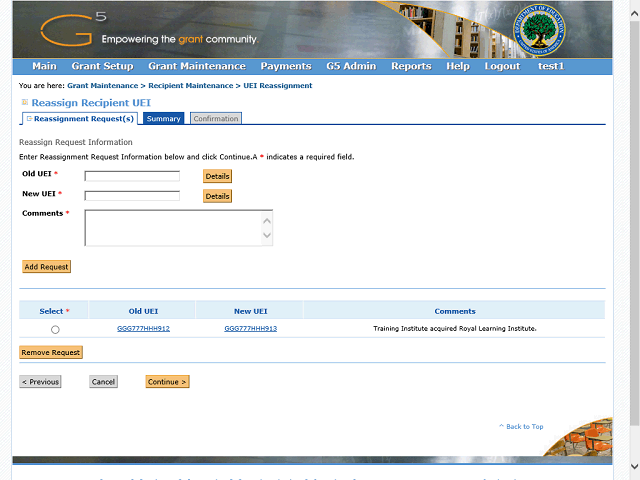Open the Main menu
Image resolution: width=640 pixels, height=480 pixels.
44,66
